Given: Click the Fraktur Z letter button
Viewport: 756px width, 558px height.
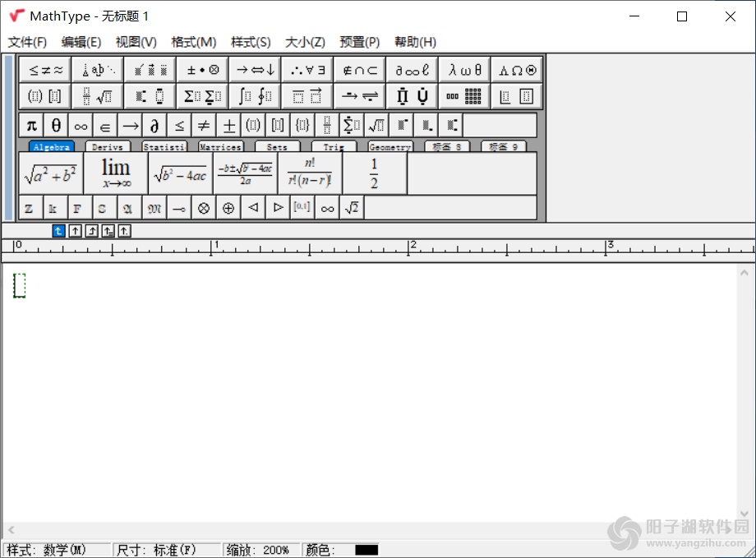Looking at the screenshot, I should coord(29,208).
